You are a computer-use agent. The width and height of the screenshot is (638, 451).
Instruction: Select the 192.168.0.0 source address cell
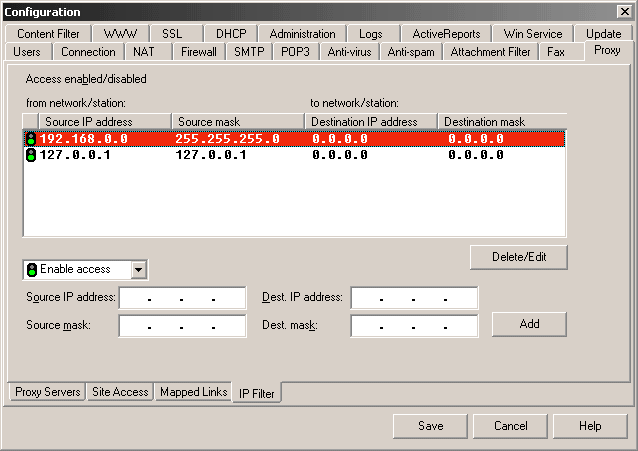click(84, 139)
